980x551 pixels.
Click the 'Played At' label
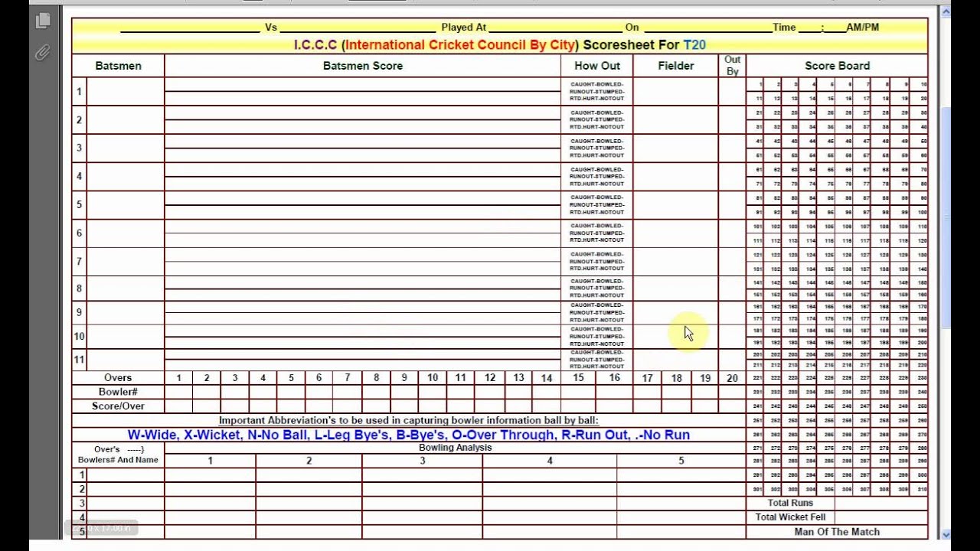463,27
